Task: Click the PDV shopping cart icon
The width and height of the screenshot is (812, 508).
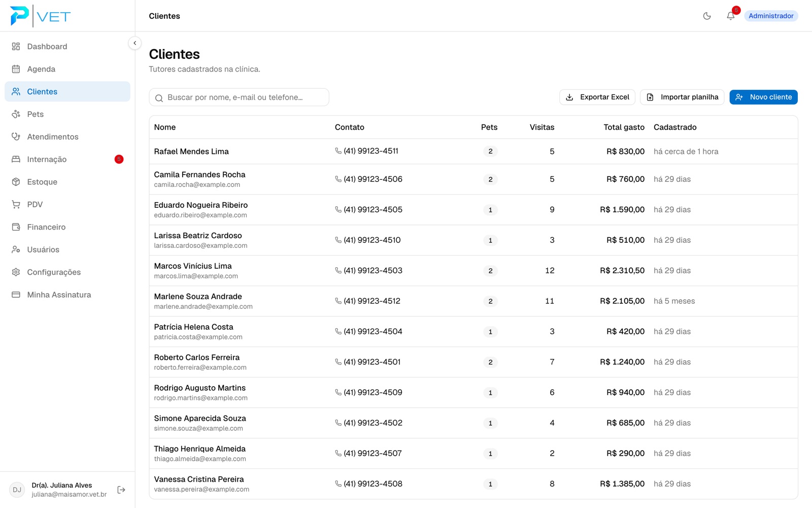Action: (16, 204)
